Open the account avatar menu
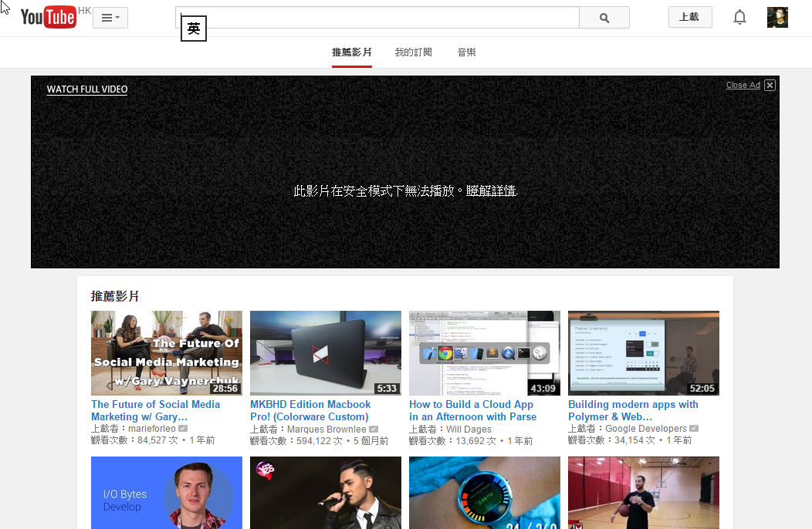 [x=777, y=18]
